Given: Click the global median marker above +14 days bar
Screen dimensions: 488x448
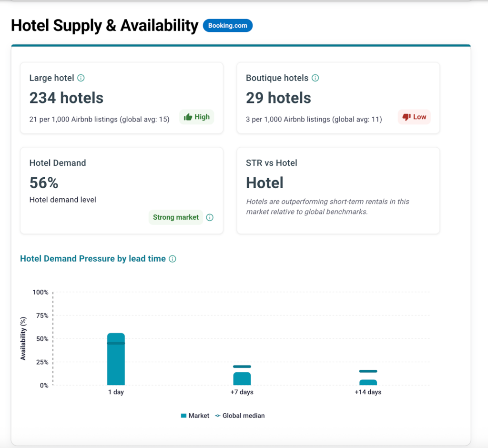Looking at the screenshot, I should tap(368, 371).
